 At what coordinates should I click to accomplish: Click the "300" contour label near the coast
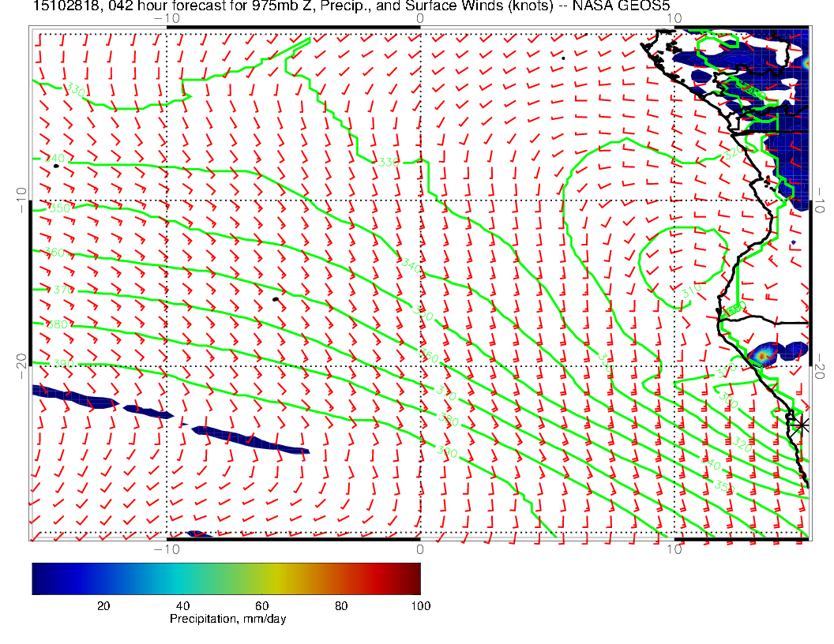pyautogui.click(x=728, y=399)
